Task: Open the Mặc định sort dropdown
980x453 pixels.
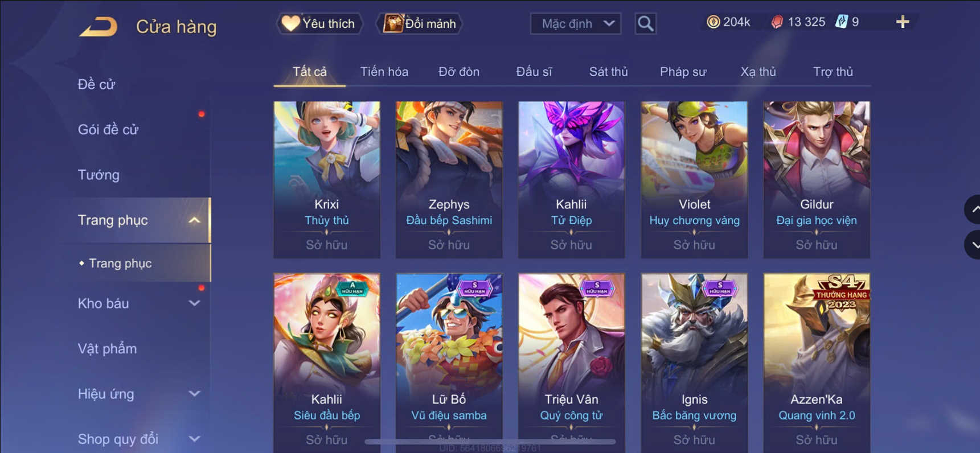Action: click(x=576, y=24)
